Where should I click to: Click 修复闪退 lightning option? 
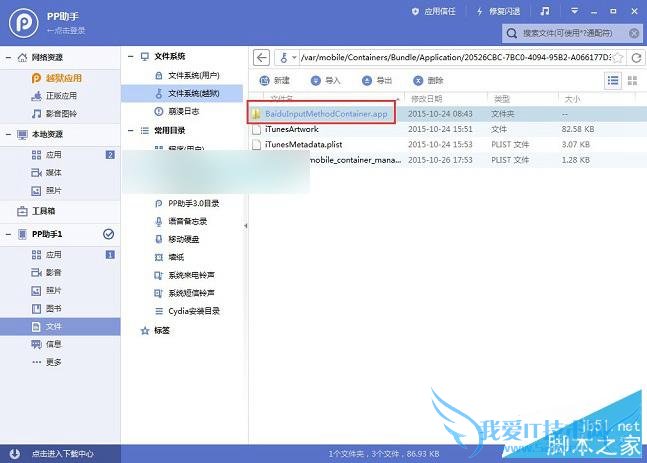[498, 12]
